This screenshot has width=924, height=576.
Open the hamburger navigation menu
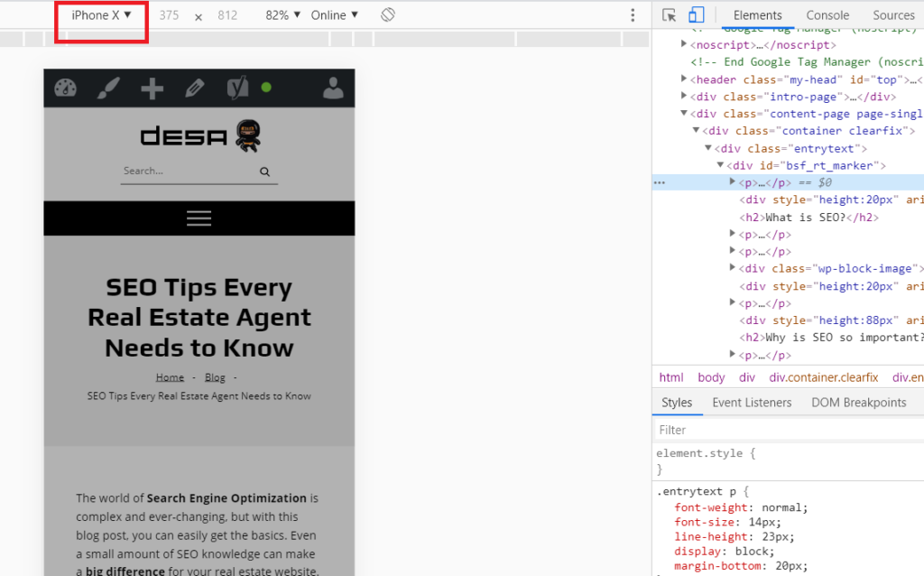tap(199, 218)
